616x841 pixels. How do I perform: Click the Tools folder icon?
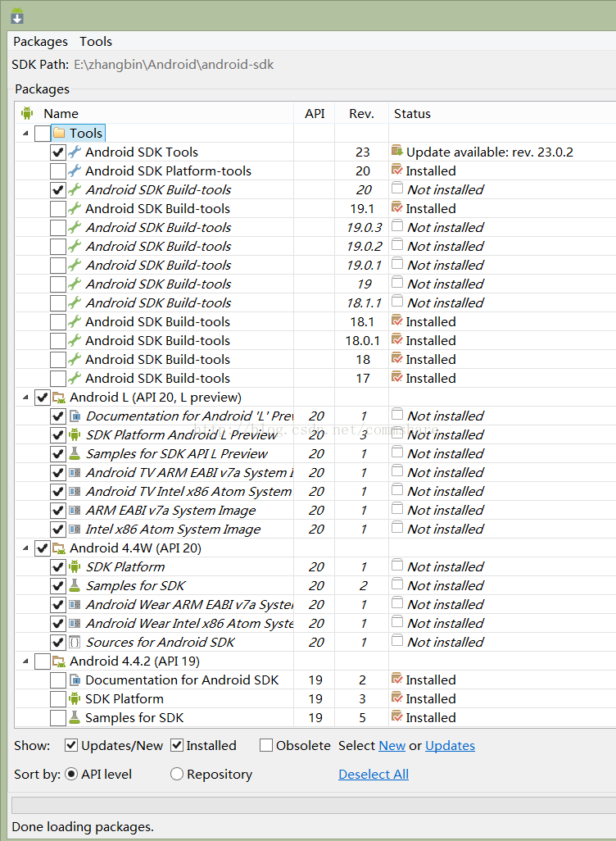pos(59,133)
